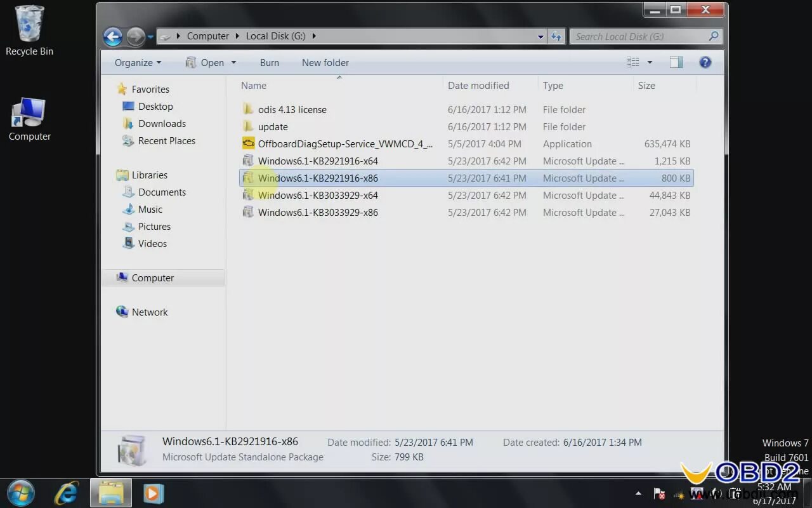Click the OffboardDiagSetup-Service_VWMCD file name

[345, 144]
